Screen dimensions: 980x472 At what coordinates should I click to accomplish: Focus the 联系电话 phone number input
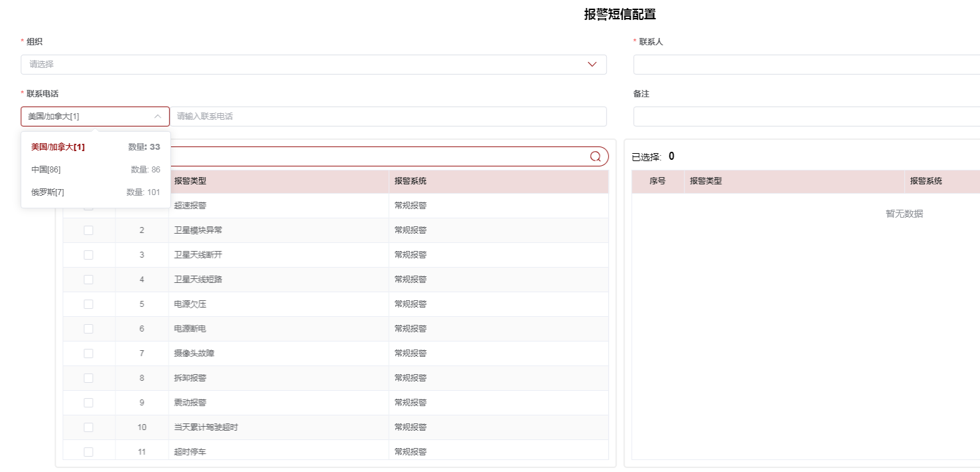coord(389,117)
